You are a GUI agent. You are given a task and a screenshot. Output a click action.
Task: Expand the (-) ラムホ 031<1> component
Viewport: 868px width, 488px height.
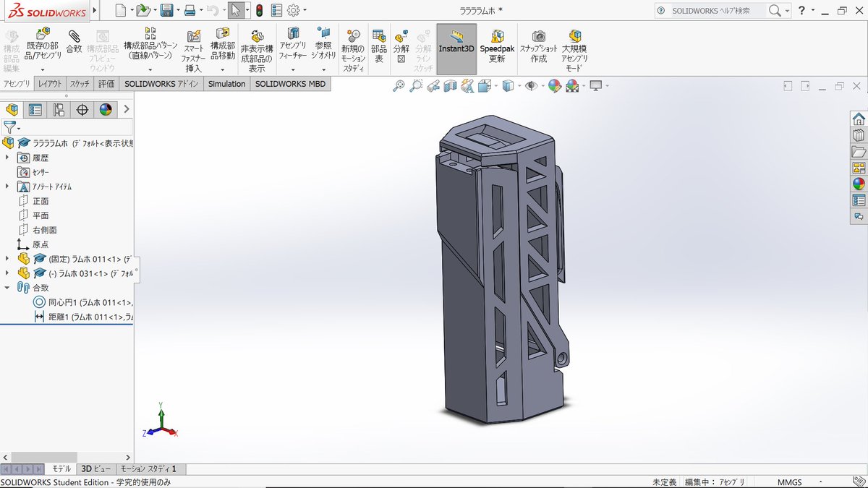pos(7,273)
